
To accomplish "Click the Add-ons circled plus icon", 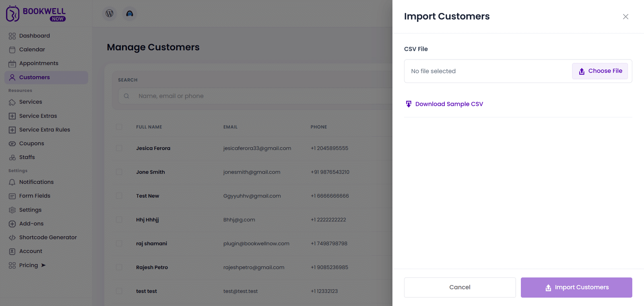I will 12,224.
